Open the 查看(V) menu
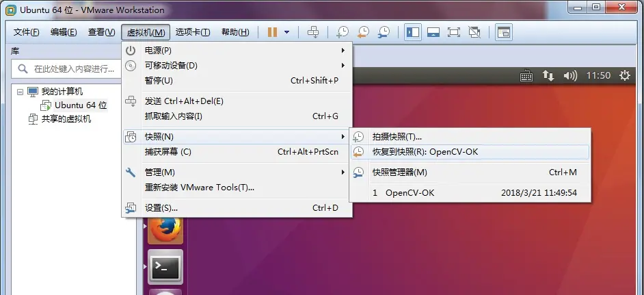 101,32
